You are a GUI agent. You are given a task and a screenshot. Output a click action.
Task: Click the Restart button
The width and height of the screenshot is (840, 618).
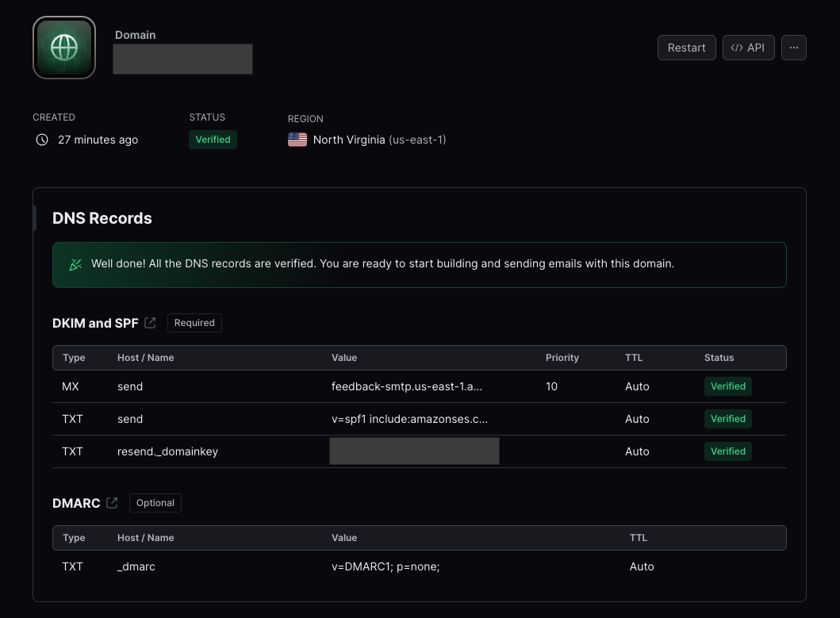click(686, 48)
